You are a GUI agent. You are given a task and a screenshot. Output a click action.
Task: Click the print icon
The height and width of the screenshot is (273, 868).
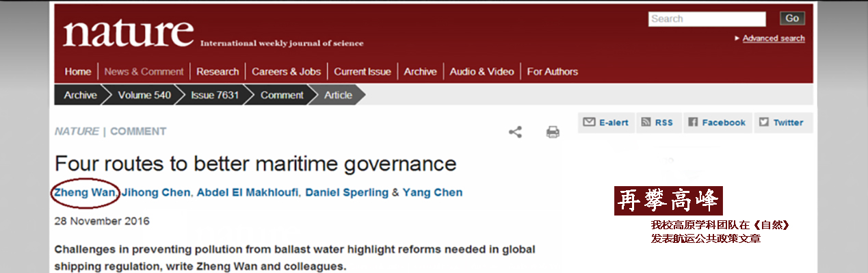pos(553,132)
